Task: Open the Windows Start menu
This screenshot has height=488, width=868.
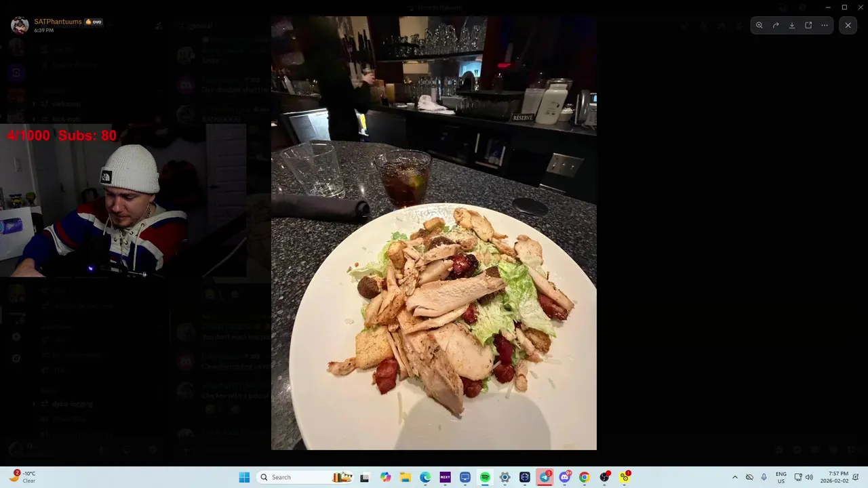Action: coord(244,477)
